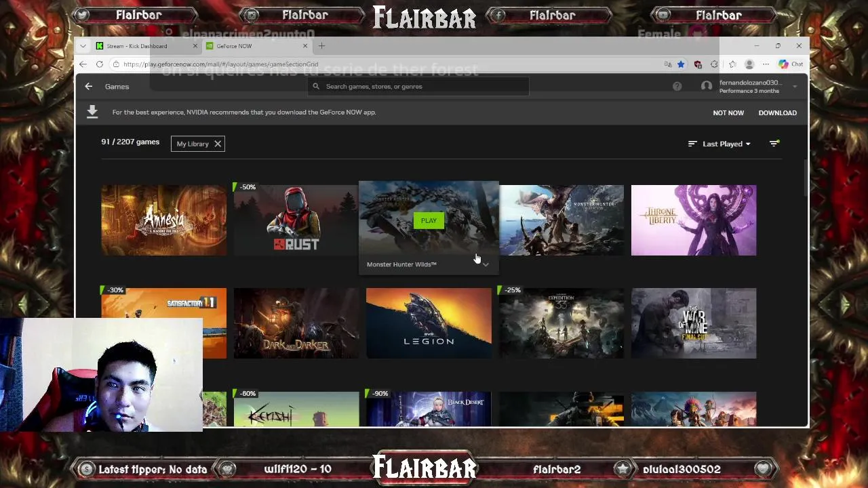Open the browser tab list chevron

point(83,46)
